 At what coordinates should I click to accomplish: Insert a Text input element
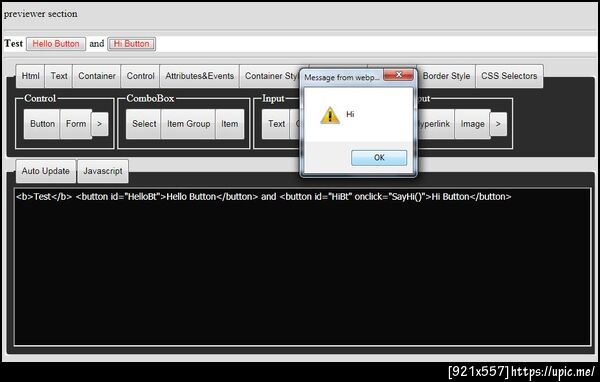[x=276, y=124]
